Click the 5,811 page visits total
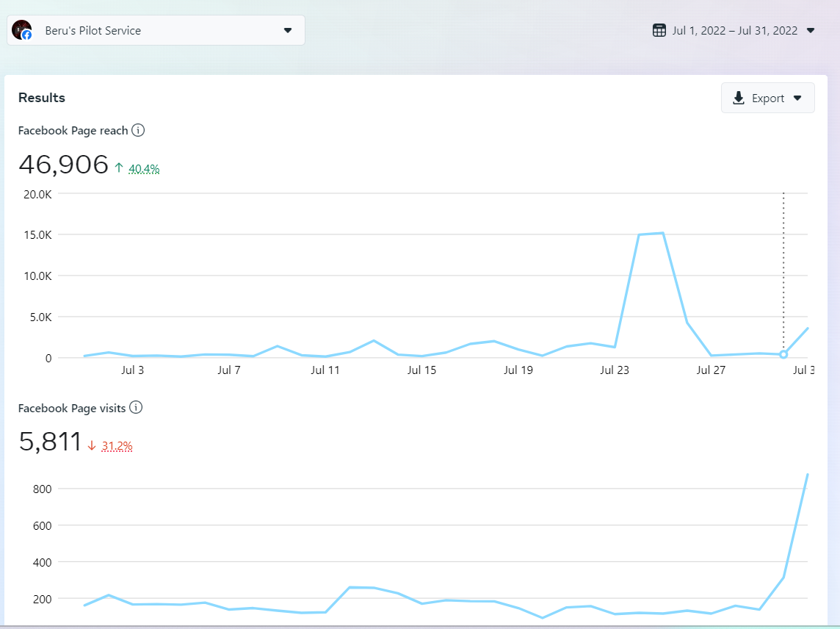 50,442
